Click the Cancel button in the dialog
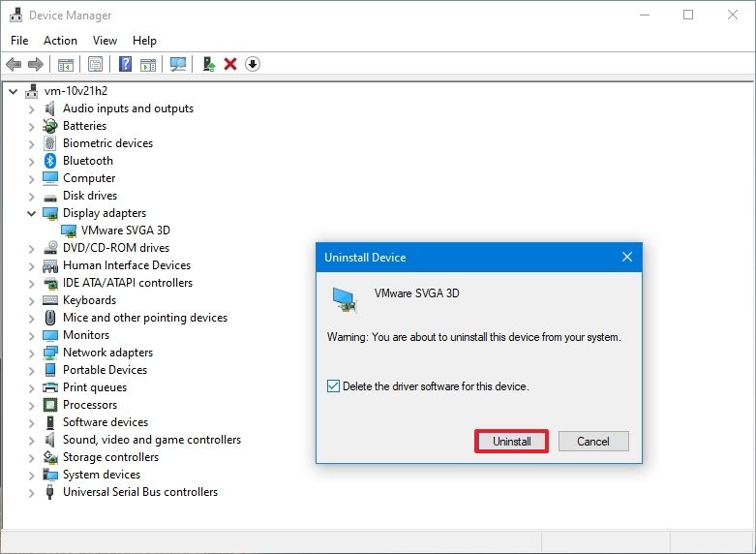 coord(593,441)
